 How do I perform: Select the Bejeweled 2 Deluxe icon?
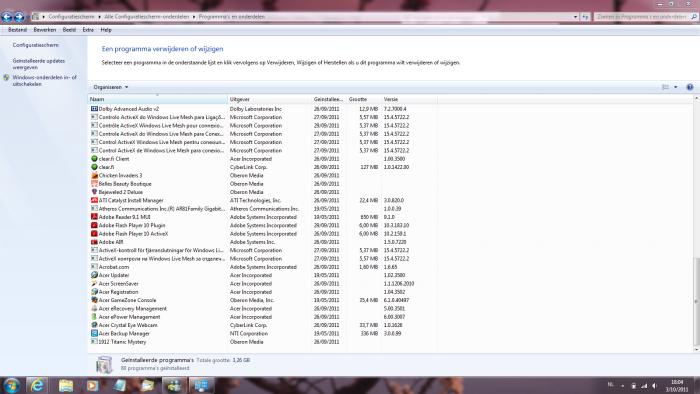(94, 192)
